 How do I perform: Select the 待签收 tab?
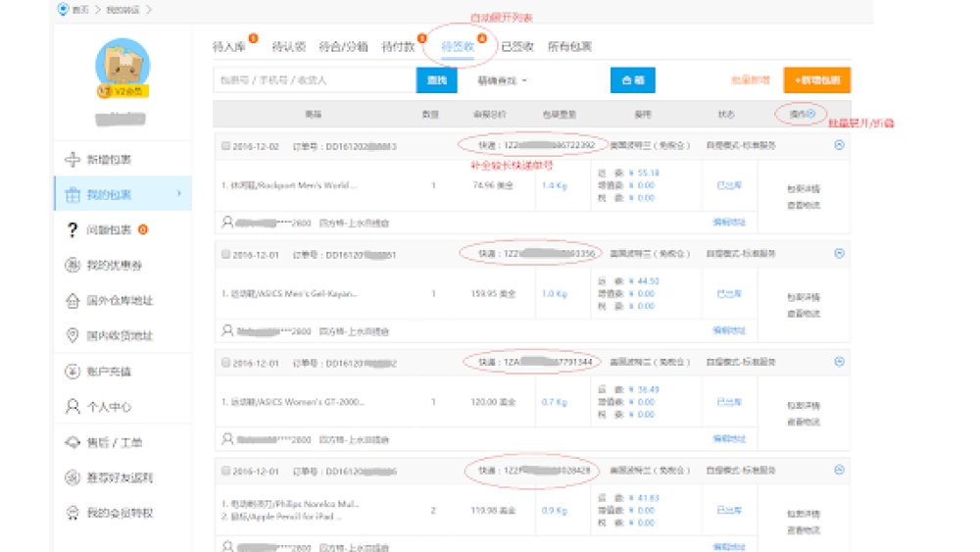tap(458, 47)
